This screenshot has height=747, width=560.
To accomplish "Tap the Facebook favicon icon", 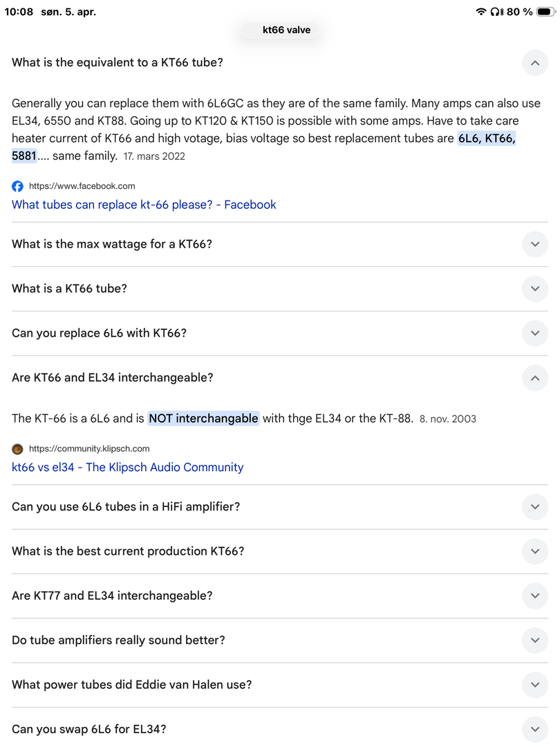I will click(x=18, y=186).
